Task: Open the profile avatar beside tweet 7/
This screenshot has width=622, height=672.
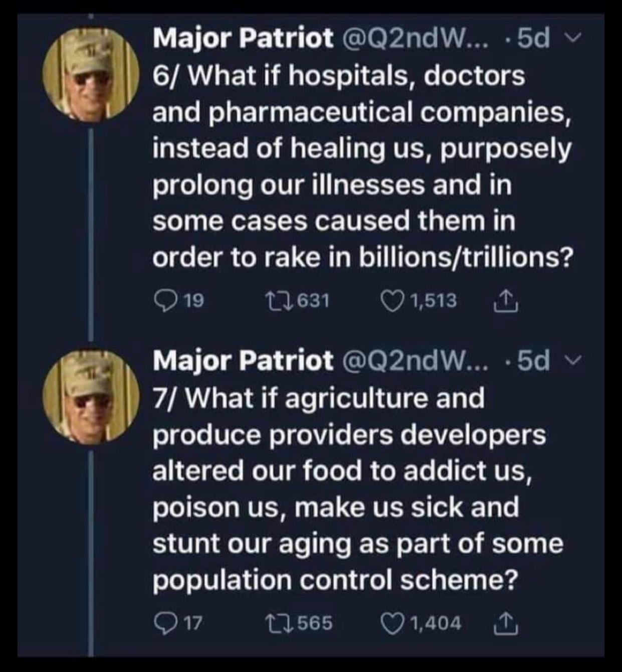Action: click(x=91, y=396)
